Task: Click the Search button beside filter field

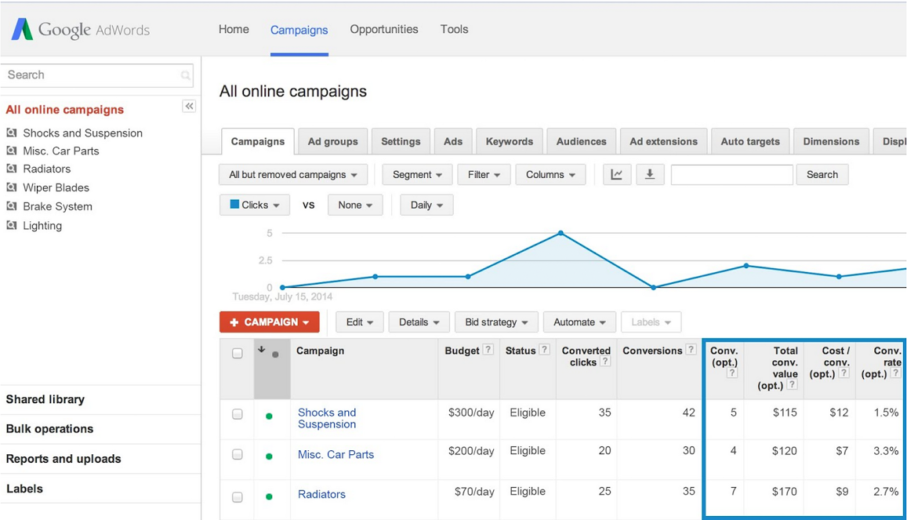Action: coord(822,175)
